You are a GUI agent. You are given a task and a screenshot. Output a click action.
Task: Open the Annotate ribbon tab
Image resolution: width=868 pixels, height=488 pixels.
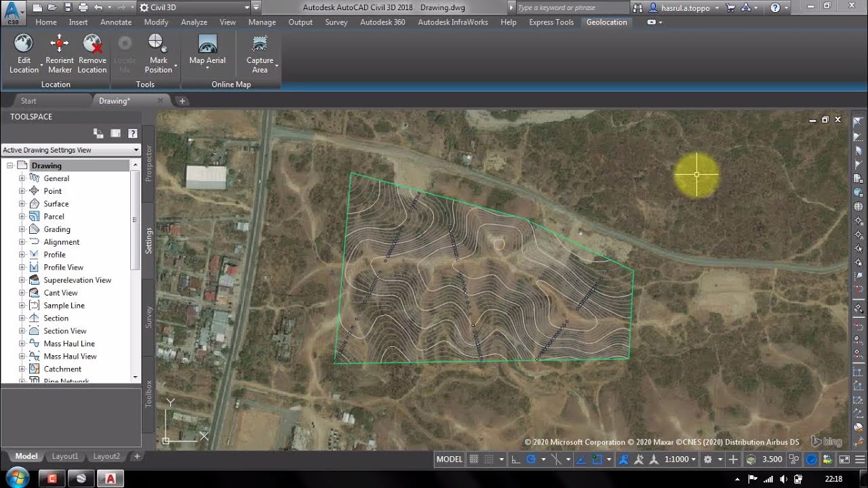[116, 22]
